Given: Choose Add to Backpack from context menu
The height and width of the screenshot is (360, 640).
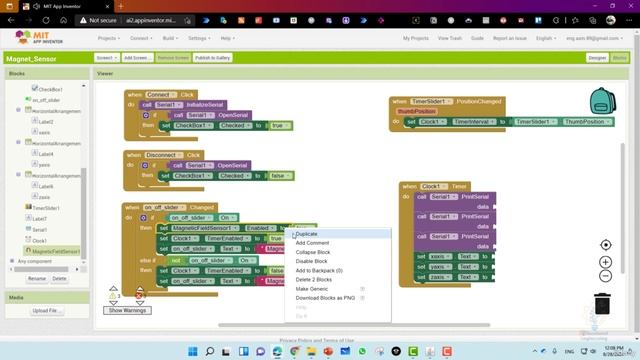Looking at the screenshot, I should pyautogui.click(x=338, y=271).
